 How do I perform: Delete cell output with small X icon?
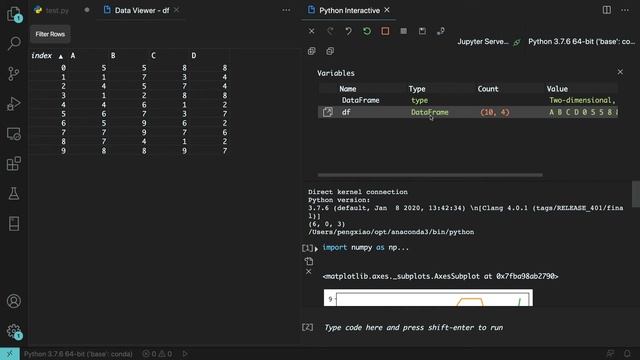tap(309, 271)
